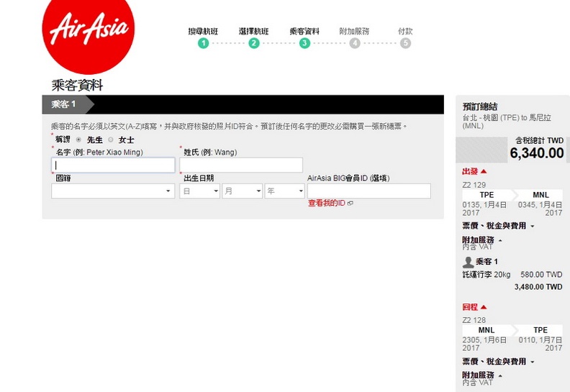The image size is (570, 392).
Task: Click the total 6,340.00 amount
Action: pyautogui.click(x=537, y=153)
